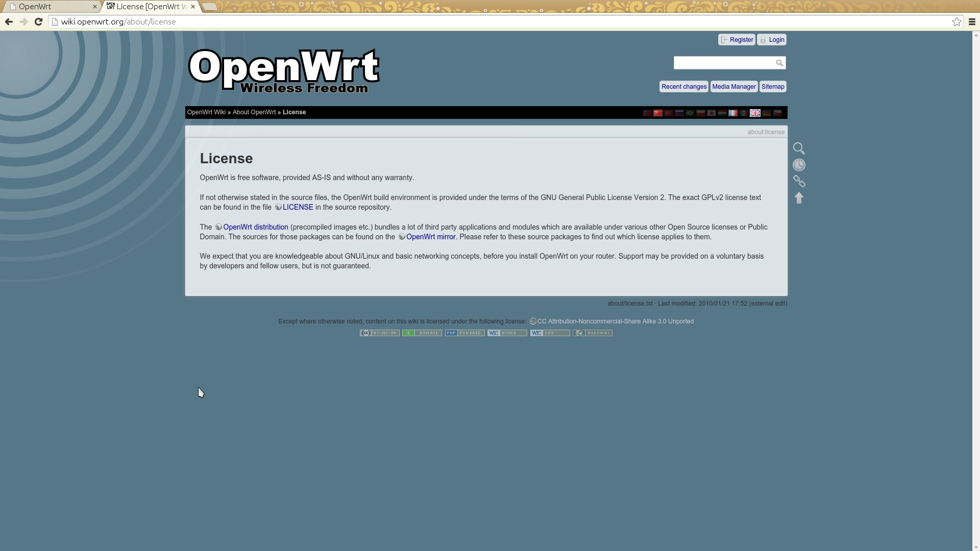Select the France flag language
The image size is (980, 551).
pyautogui.click(x=733, y=113)
